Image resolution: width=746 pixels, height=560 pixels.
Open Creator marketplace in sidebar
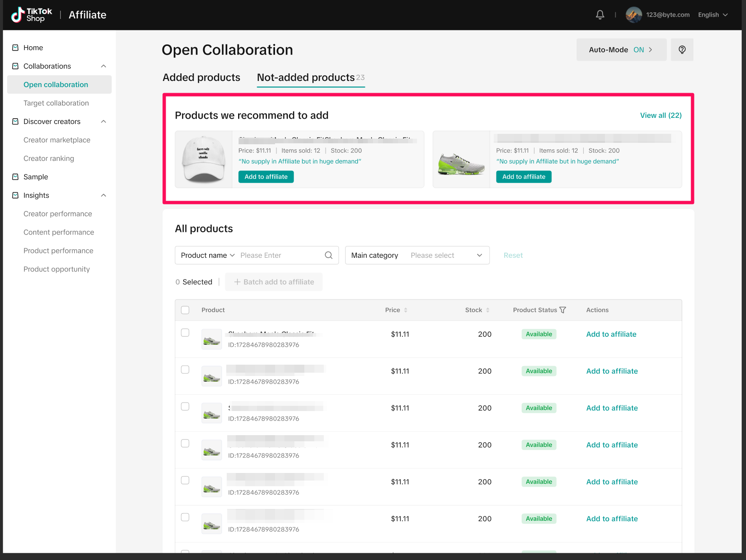[57, 140]
